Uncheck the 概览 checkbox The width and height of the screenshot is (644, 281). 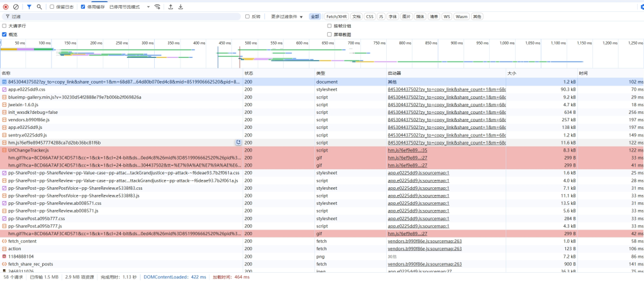4,35
